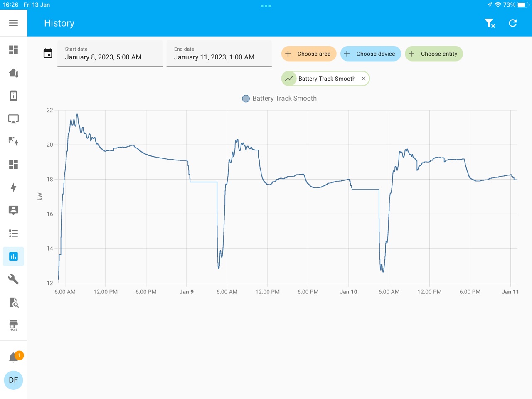
Task: Open the calendar date picker icon
Action: tap(48, 54)
